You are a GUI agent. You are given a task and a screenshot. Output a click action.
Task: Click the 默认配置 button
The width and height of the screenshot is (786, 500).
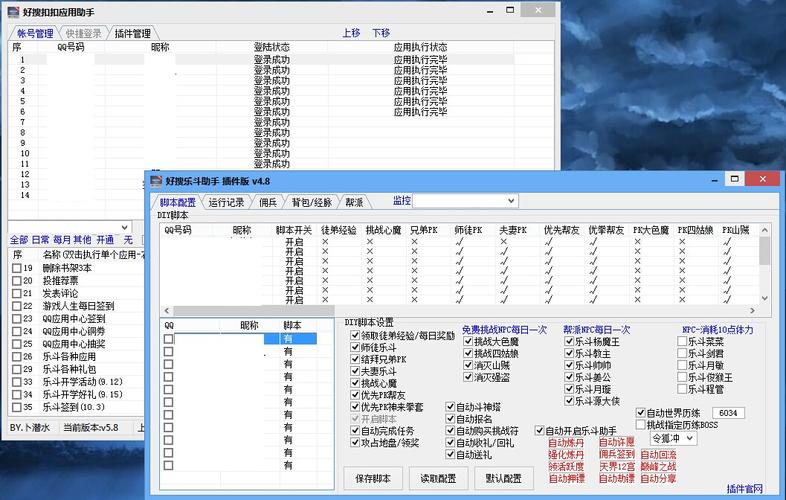pos(504,478)
